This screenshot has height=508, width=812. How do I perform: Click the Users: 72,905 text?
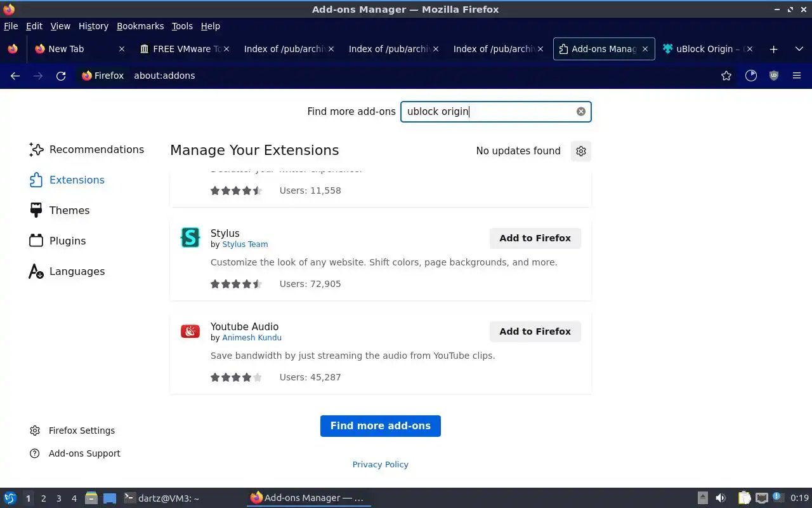[x=310, y=284]
